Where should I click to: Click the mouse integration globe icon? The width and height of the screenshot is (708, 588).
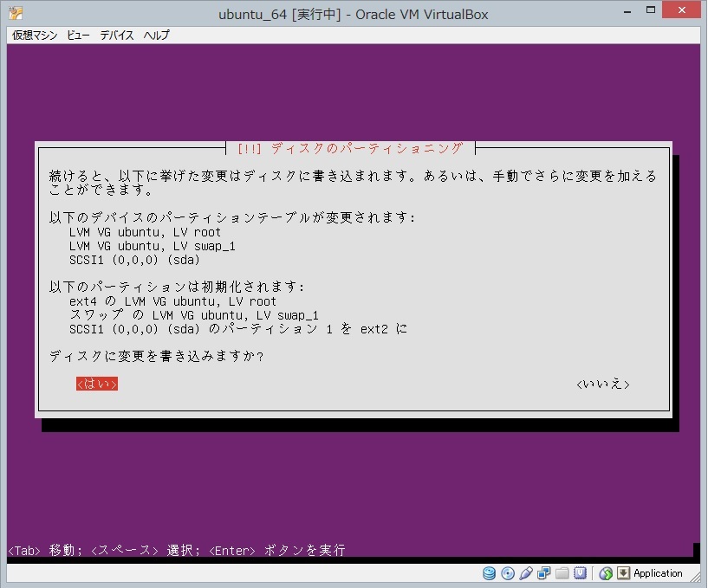click(606, 573)
